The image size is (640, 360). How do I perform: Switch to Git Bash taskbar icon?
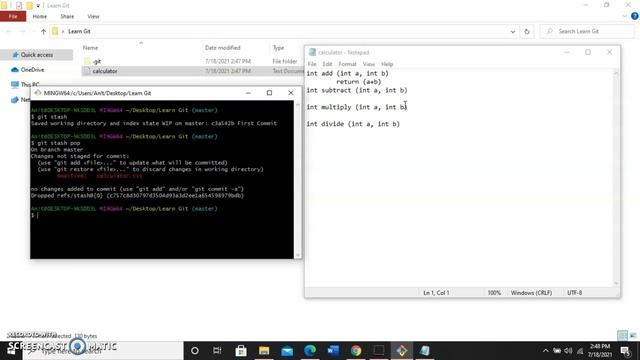coord(402,351)
